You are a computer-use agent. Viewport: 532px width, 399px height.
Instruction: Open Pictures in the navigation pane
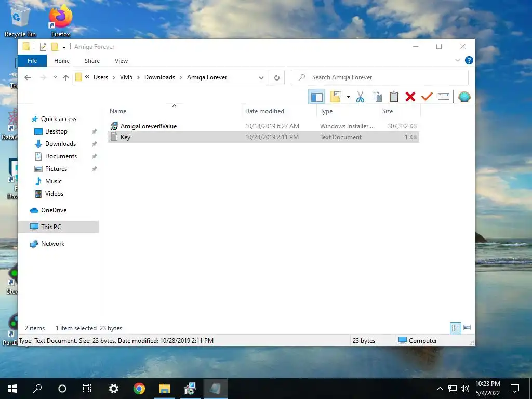click(x=56, y=169)
